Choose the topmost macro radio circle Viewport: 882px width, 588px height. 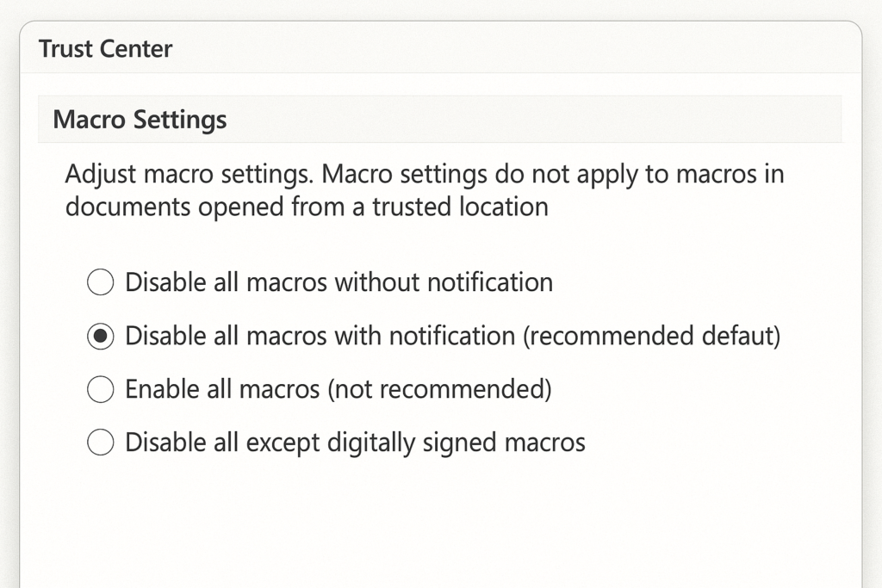[101, 282]
